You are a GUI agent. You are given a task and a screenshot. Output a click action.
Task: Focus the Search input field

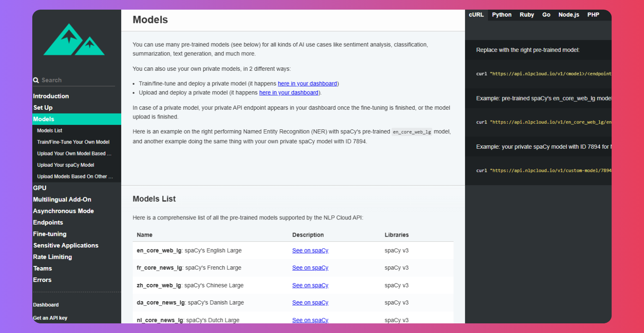point(78,80)
